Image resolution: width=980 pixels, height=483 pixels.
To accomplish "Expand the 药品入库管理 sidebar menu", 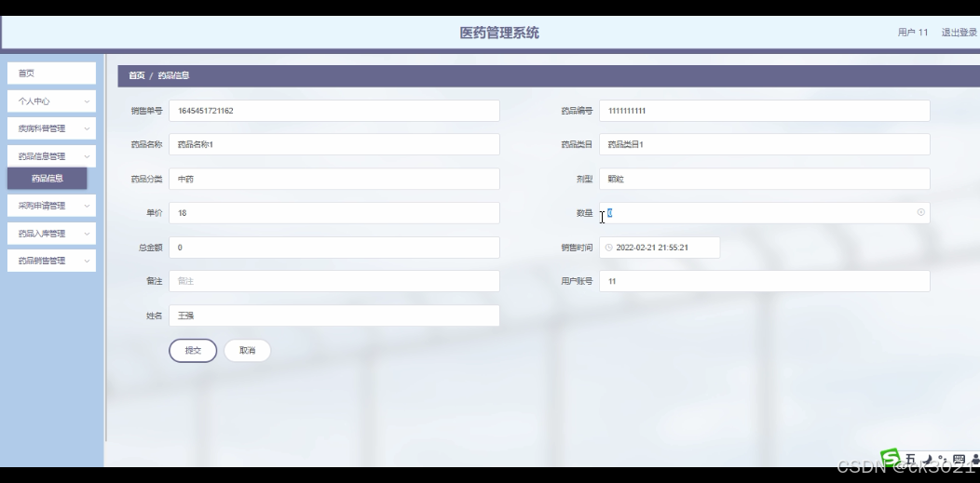I will pos(52,234).
